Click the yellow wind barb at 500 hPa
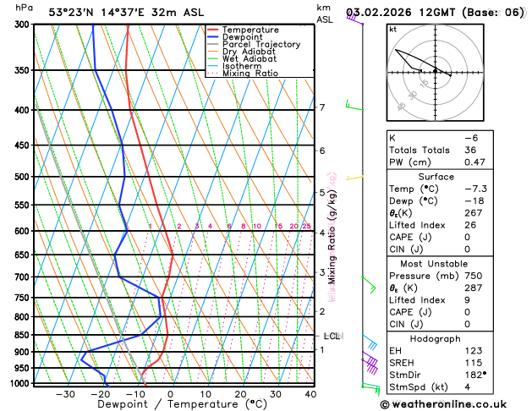Image resolution: width=532 pixels, height=411 pixels. click(x=354, y=178)
